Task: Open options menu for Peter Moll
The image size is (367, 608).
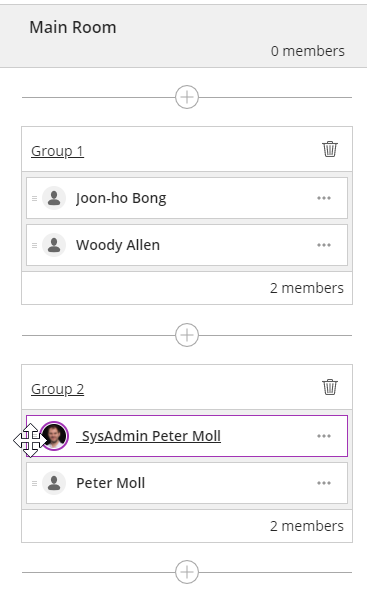Action: click(x=324, y=483)
